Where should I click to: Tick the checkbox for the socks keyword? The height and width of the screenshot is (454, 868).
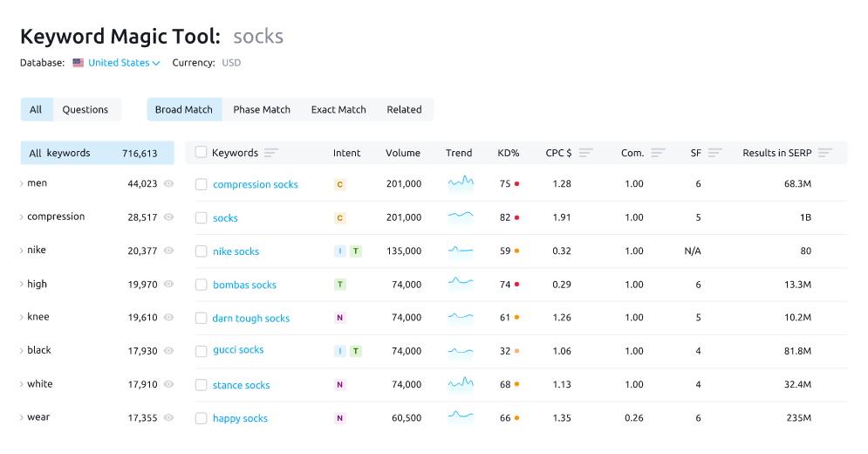click(x=201, y=218)
